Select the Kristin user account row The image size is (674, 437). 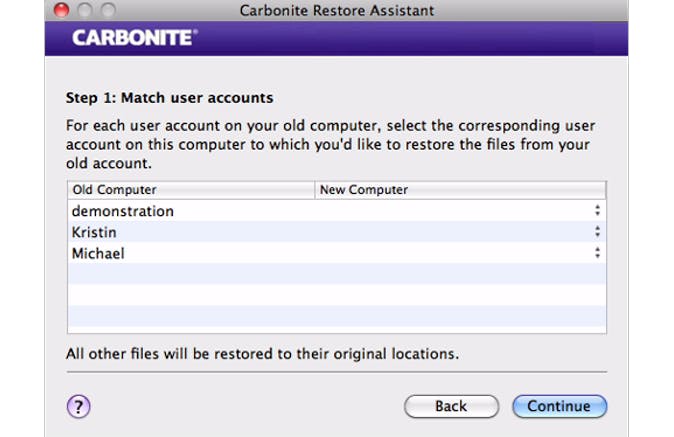[96, 232]
